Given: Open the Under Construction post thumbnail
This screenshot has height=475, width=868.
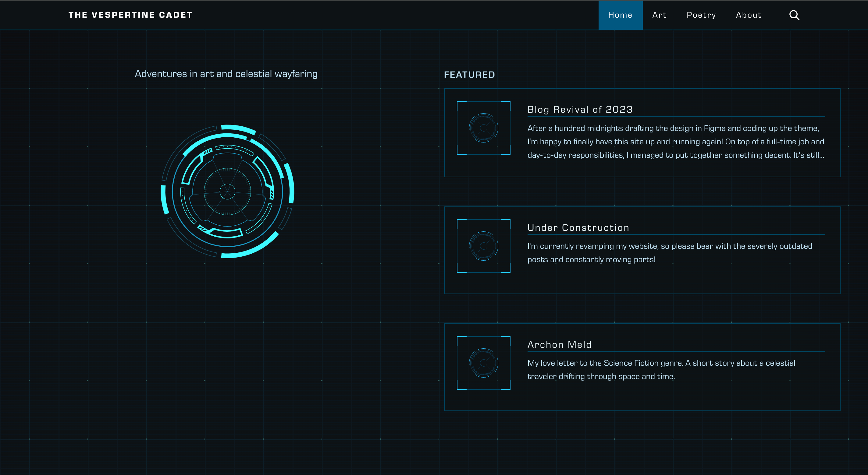Looking at the screenshot, I should click(483, 246).
